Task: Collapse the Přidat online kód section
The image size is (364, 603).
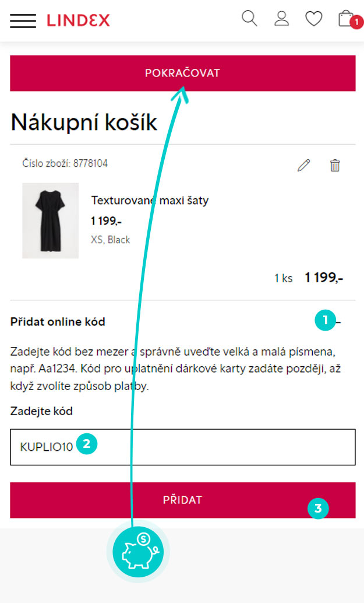Action: point(339,321)
